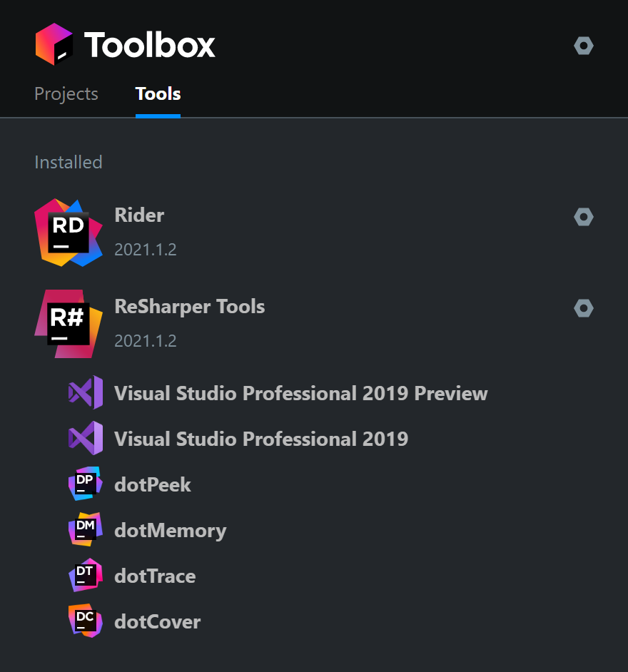The width and height of the screenshot is (628, 672).
Task: Launch Rider via its RD icon
Action: [69, 233]
